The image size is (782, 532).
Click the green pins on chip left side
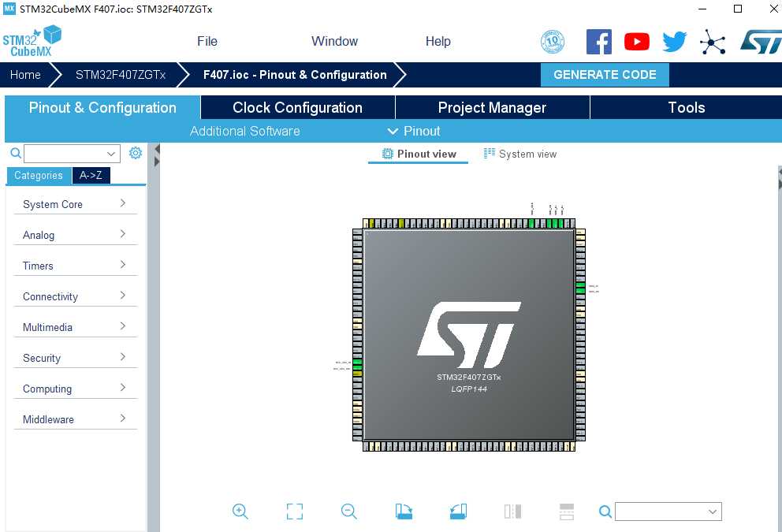(357, 364)
